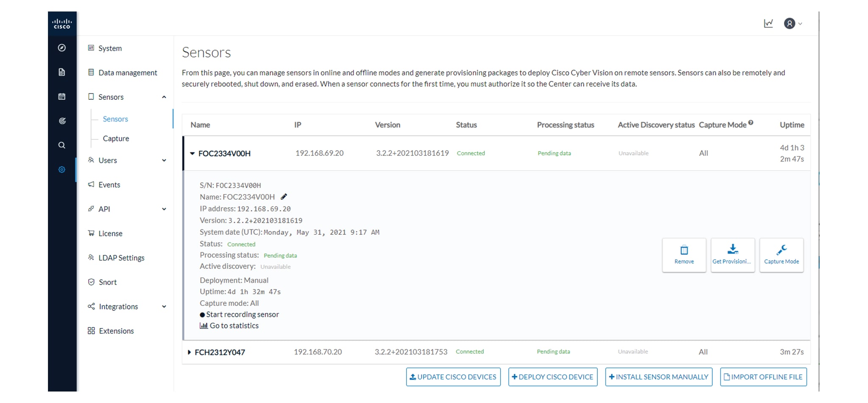The height and width of the screenshot is (403, 868).
Task: Click INSTALL SENSOR MANUALLY button
Action: click(x=658, y=377)
